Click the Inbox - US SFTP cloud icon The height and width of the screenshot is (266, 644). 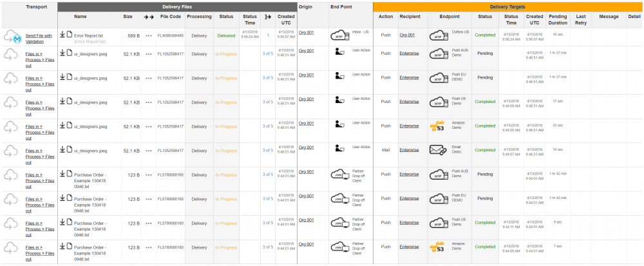[339, 36]
